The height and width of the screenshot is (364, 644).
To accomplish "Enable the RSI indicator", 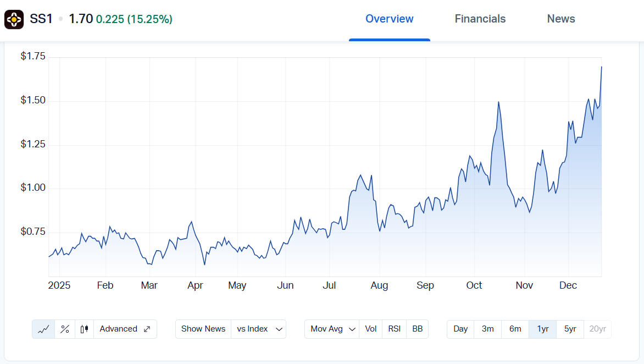I will [394, 329].
